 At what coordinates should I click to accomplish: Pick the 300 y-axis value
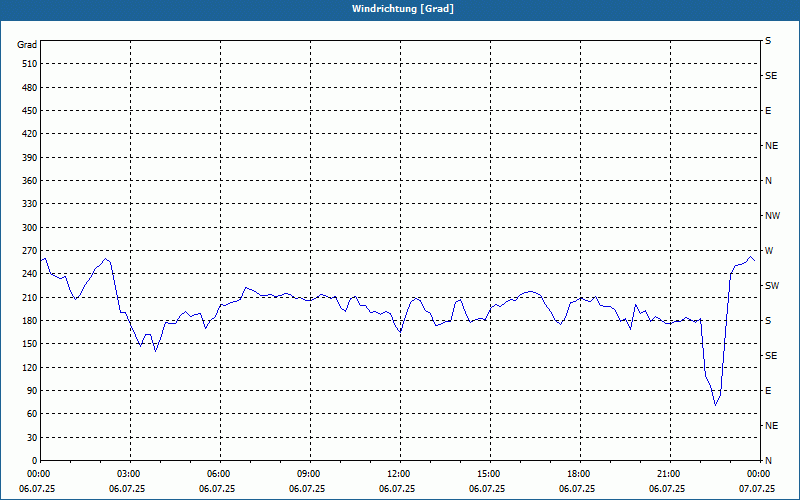(x=30, y=228)
